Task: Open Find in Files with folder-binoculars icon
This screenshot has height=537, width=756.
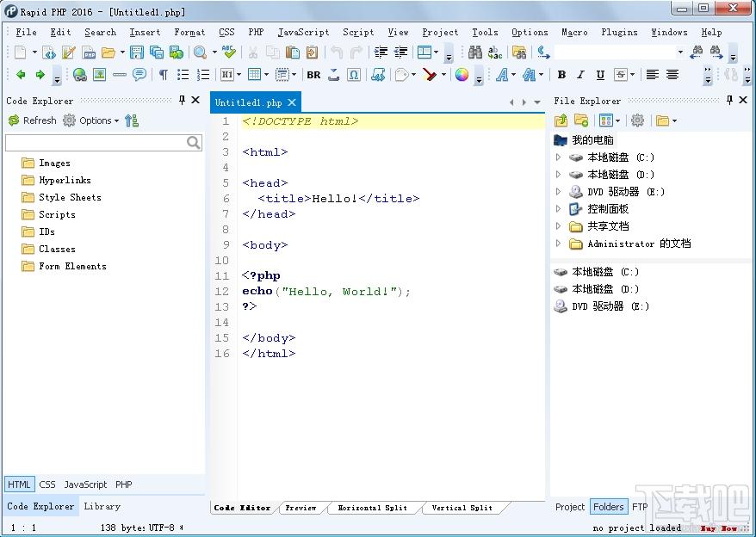Action: coord(519,52)
